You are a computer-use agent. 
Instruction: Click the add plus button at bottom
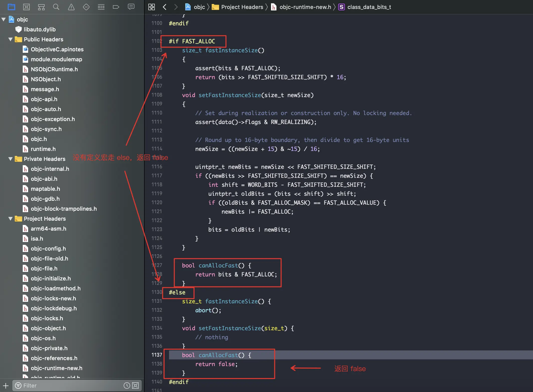coord(6,386)
